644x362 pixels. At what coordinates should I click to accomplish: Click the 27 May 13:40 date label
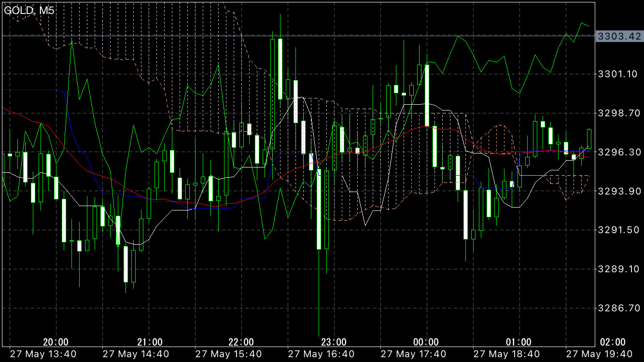[43, 354]
